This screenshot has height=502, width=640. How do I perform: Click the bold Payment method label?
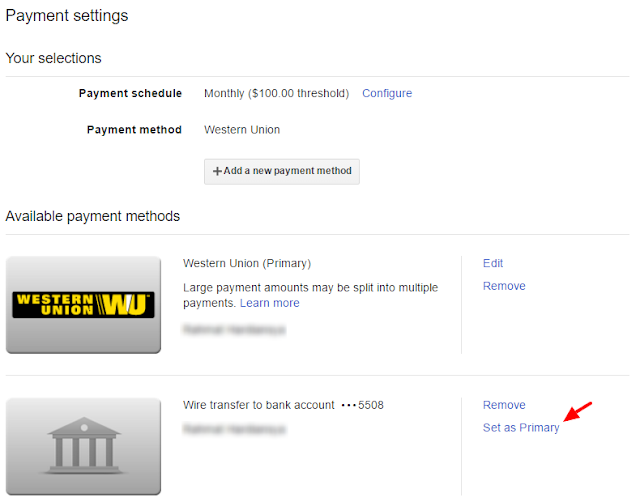pyautogui.click(x=134, y=130)
